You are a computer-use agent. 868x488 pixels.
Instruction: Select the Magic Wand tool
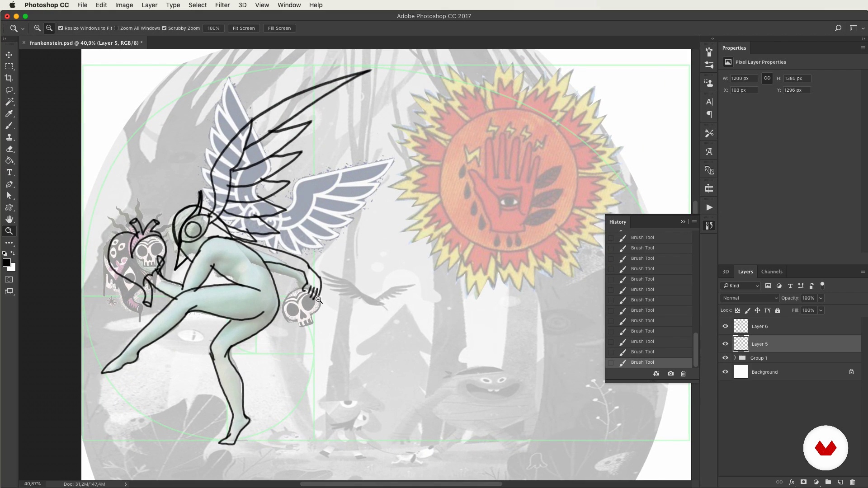(9, 102)
